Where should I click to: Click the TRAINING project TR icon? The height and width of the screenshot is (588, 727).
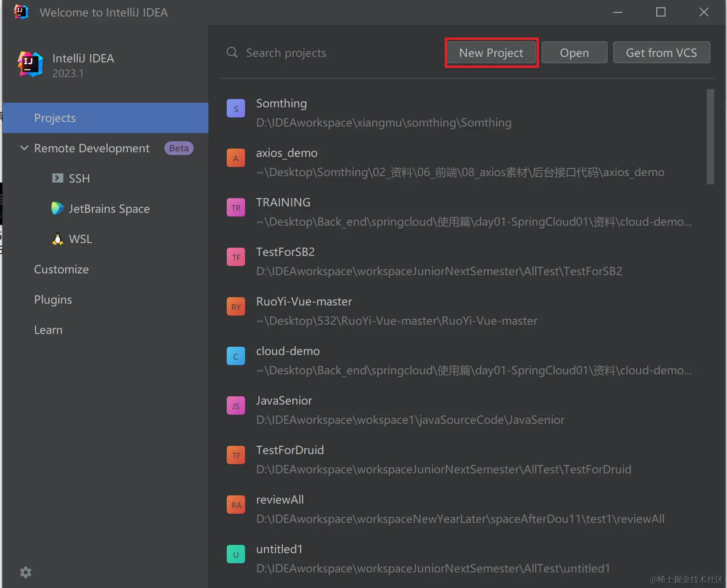[x=236, y=207]
